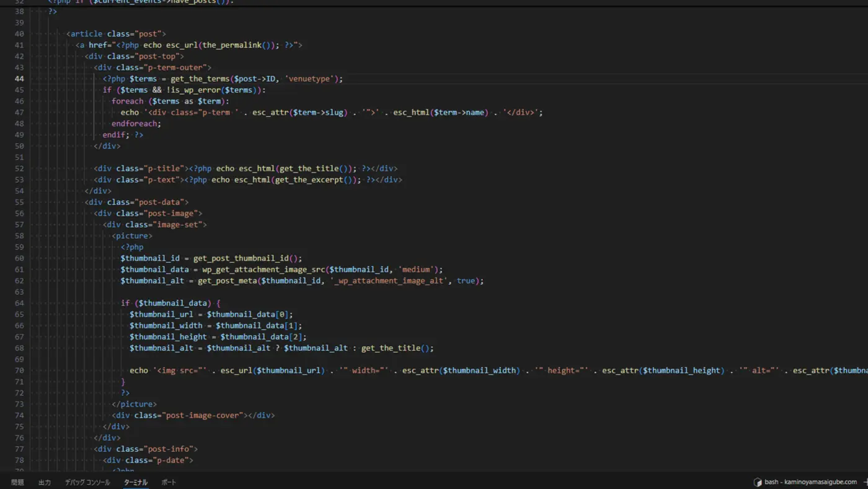Click the_permalink() in the anchor href

click(239, 45)
